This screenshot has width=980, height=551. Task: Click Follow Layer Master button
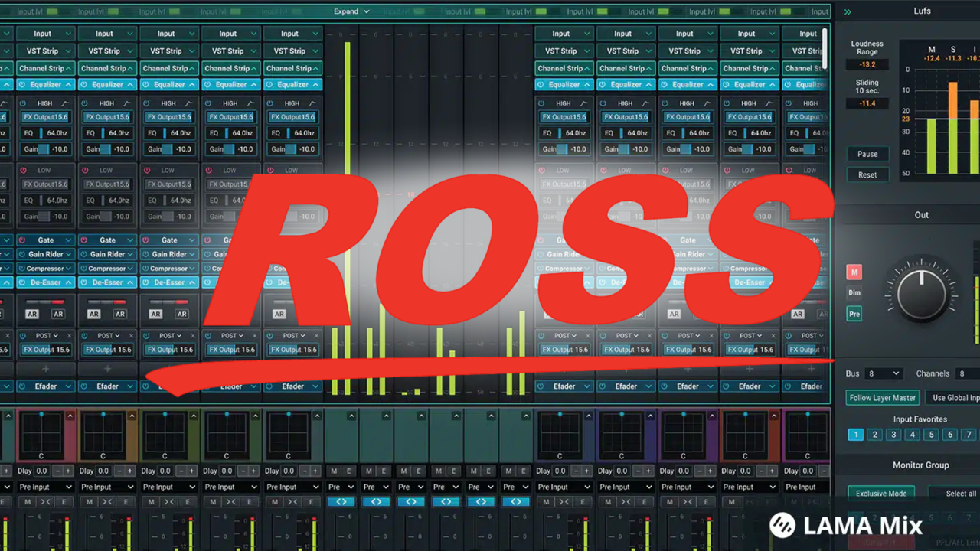click(x=882, y=397)
